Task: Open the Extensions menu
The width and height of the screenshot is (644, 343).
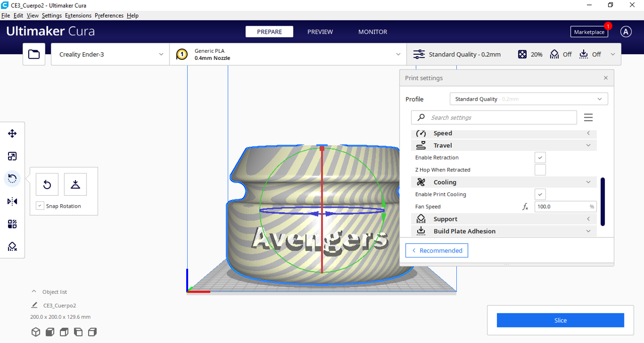Action: pyautogui.click(x=78, y=16)
